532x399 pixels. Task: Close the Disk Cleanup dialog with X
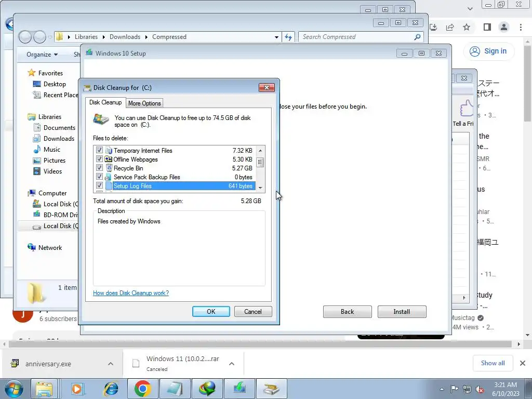point(267,87)
